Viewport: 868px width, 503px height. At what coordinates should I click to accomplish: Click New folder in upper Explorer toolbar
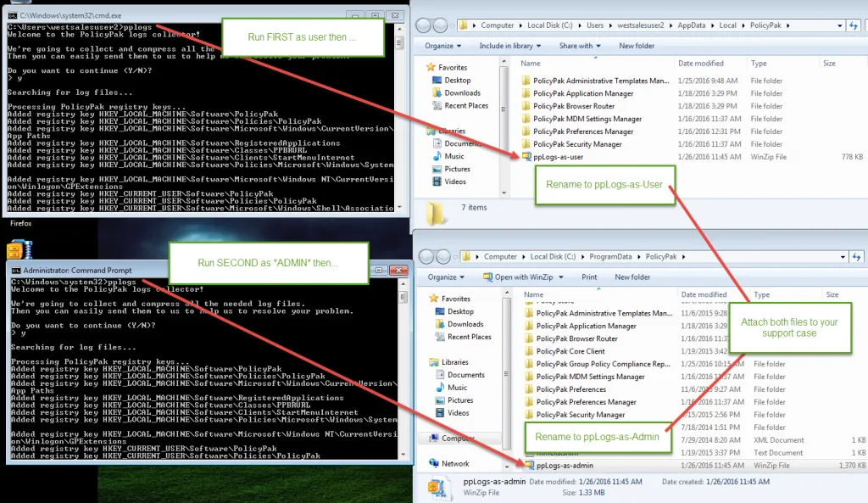click(x=634, y=46)
